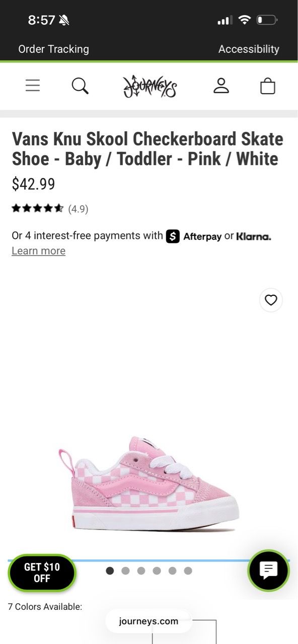Select the second image carousel dot
The width and height of the screenshot is (298, 644).
125,571
